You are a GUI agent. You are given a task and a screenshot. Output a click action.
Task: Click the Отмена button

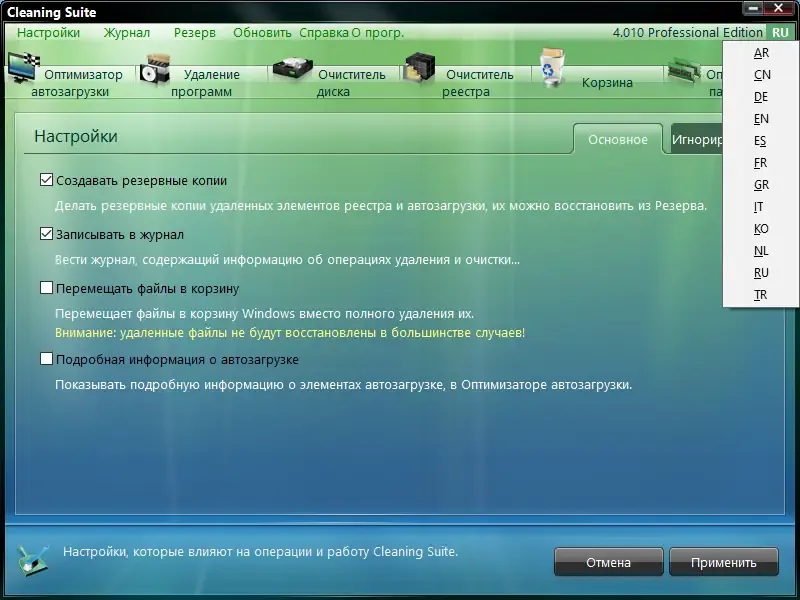point(608,561)
